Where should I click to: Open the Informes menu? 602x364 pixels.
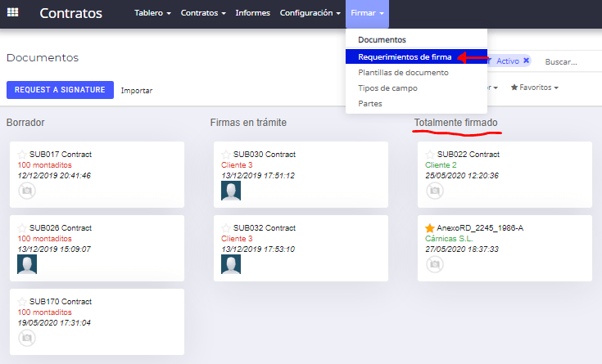coord(252,13)
